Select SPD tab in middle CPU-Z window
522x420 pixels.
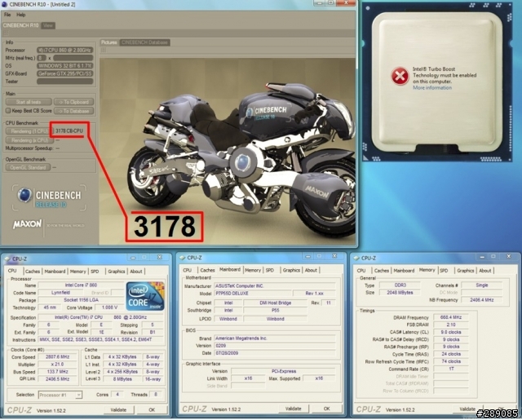click(270, 270)
